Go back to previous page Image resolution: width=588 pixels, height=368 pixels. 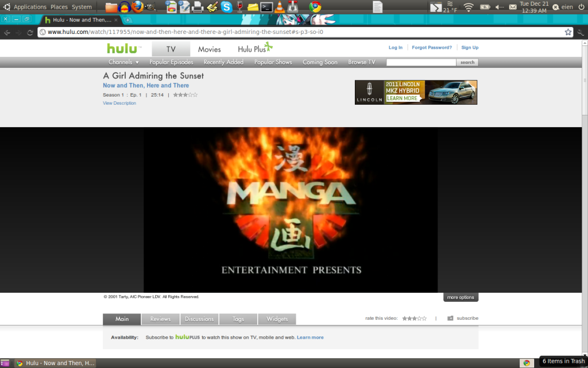click(7, 32)
